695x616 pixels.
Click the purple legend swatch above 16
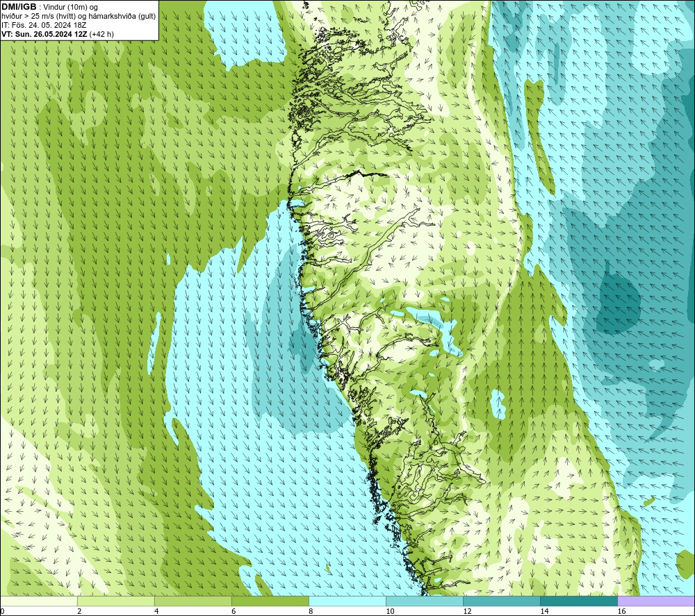click(656, 601)
